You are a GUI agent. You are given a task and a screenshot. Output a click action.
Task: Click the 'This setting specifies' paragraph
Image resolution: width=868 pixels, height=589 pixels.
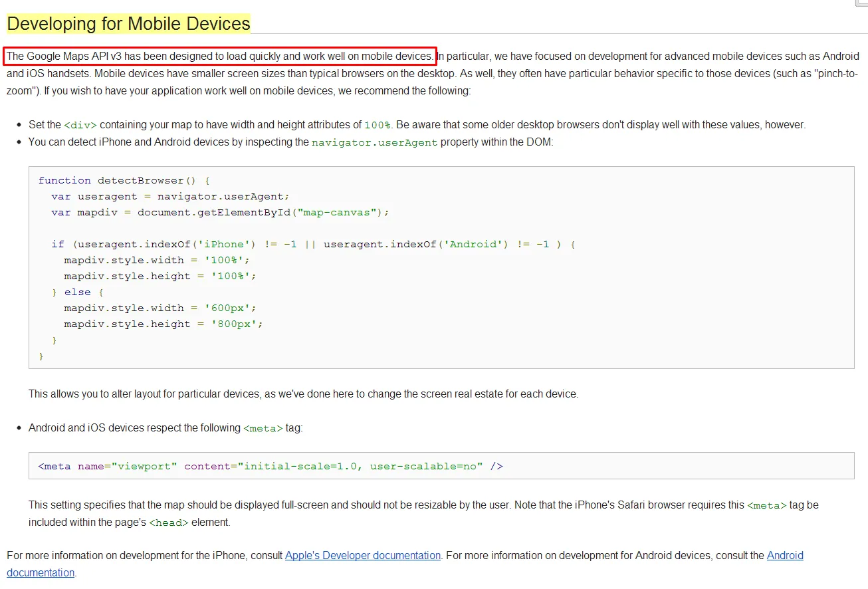coord(423,513)
